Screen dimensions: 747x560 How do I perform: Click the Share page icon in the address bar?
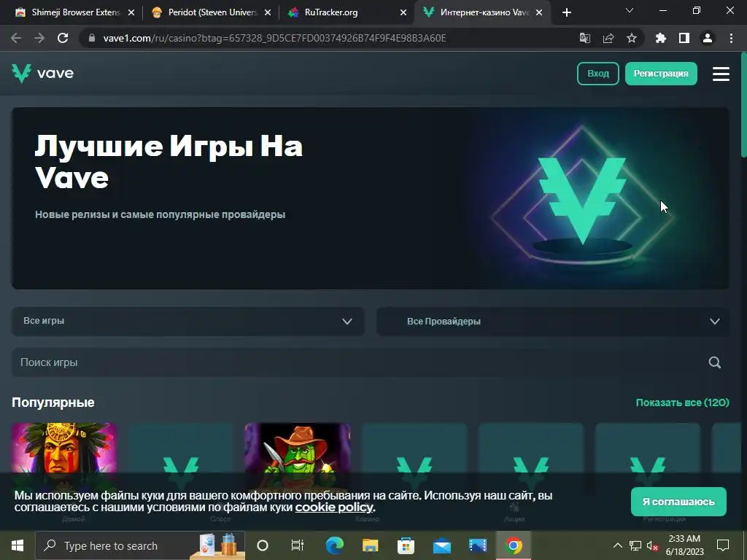[608, 38]
